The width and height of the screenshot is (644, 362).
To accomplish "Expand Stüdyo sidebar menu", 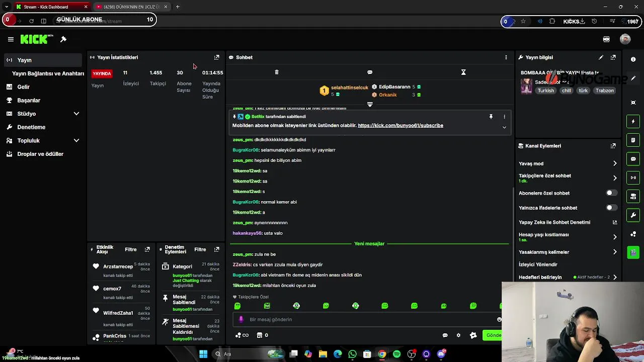I will pyautogui.click(x=76, y=114).
